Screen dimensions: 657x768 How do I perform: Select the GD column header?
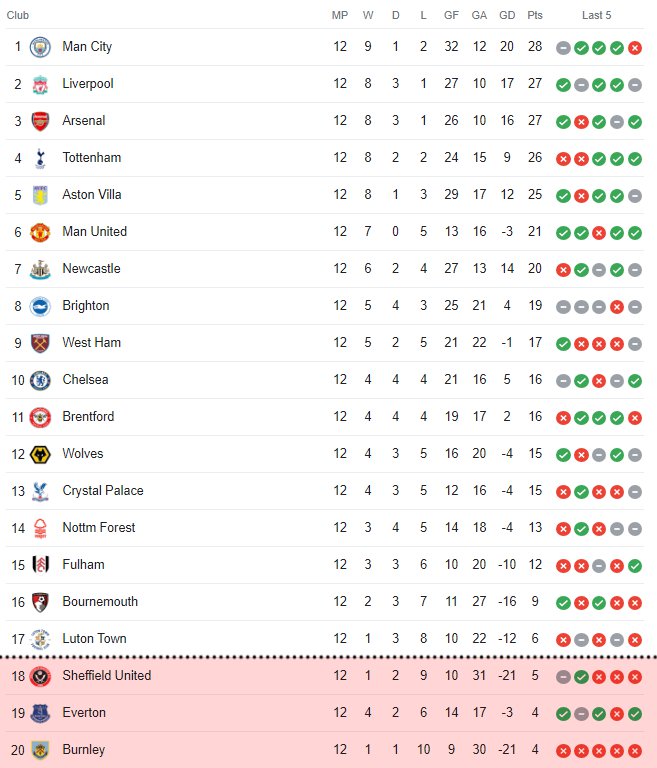[x=507, y=15]
